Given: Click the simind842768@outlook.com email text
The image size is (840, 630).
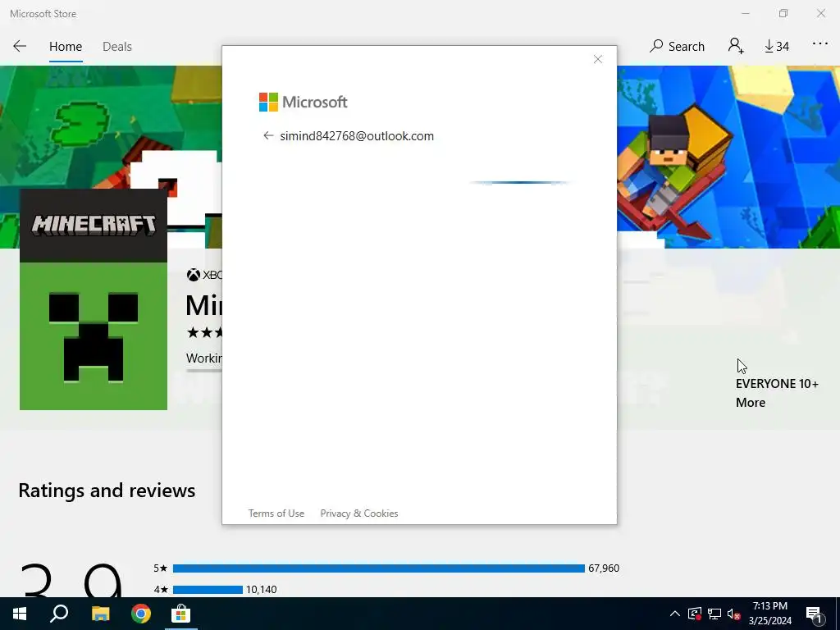Looking at the screenshot, I should point(357,136).
